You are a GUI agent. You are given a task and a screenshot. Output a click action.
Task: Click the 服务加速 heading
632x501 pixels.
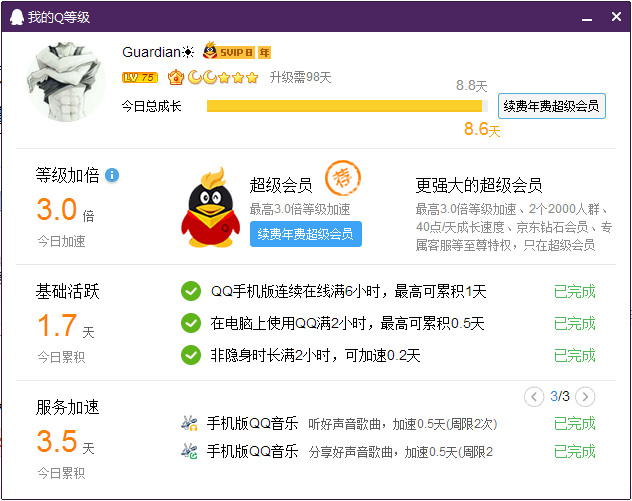(67, 407)
